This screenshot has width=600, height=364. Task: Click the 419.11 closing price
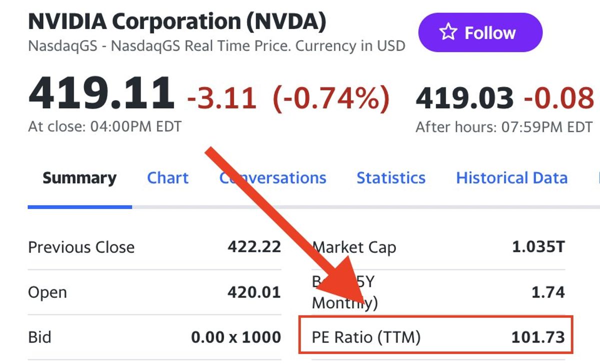(x=101, y=93)
